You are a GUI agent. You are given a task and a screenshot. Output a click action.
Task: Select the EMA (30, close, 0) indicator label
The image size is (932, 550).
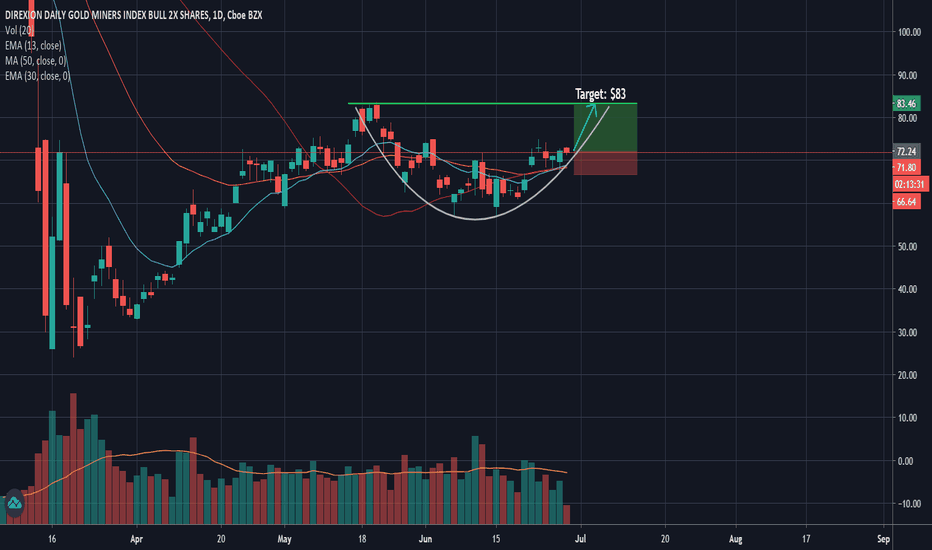coord(37,76)
